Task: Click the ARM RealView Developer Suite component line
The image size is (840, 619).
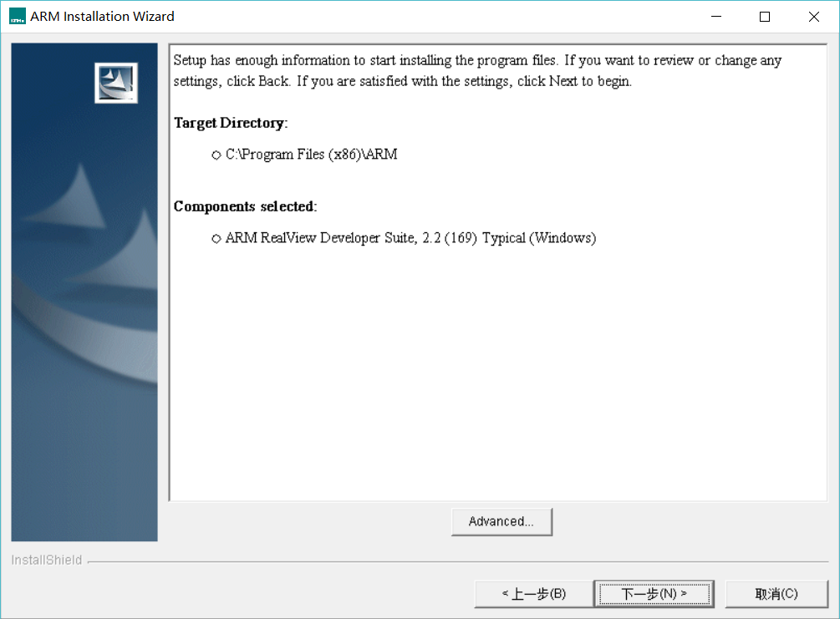Action: point(410,238)
